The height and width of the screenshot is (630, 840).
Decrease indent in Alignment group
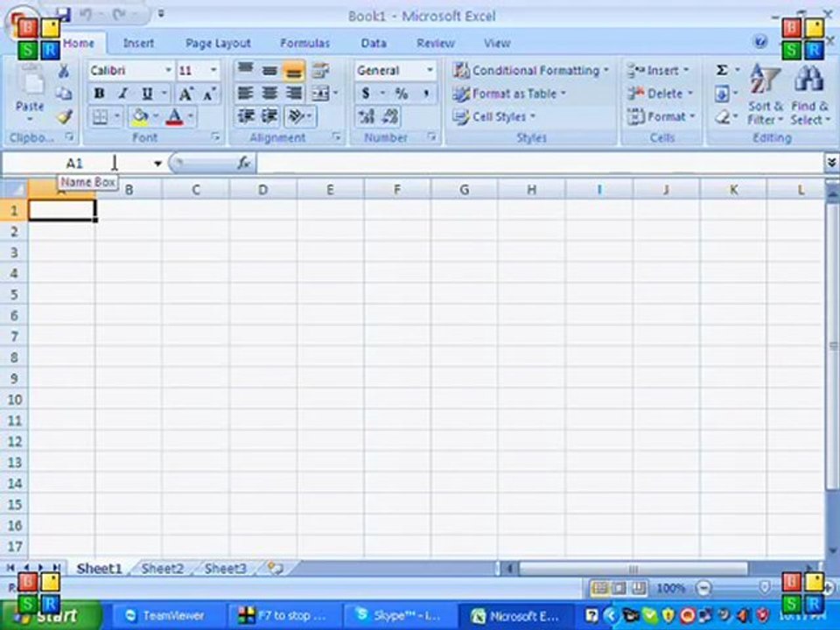coord(246,116)
